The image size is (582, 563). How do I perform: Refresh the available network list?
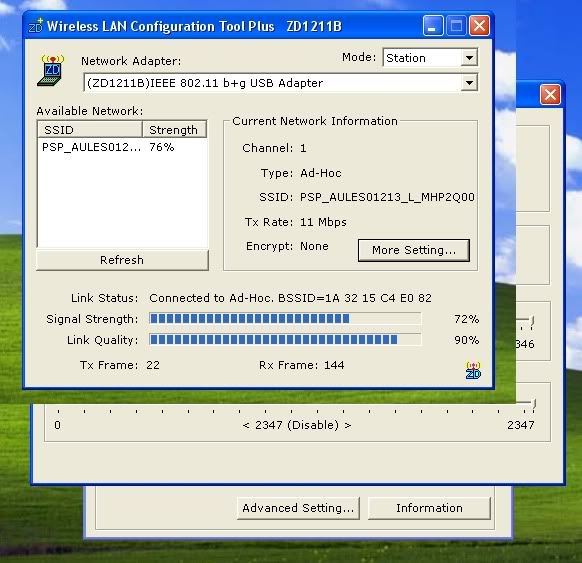click(x=122, y=260)
